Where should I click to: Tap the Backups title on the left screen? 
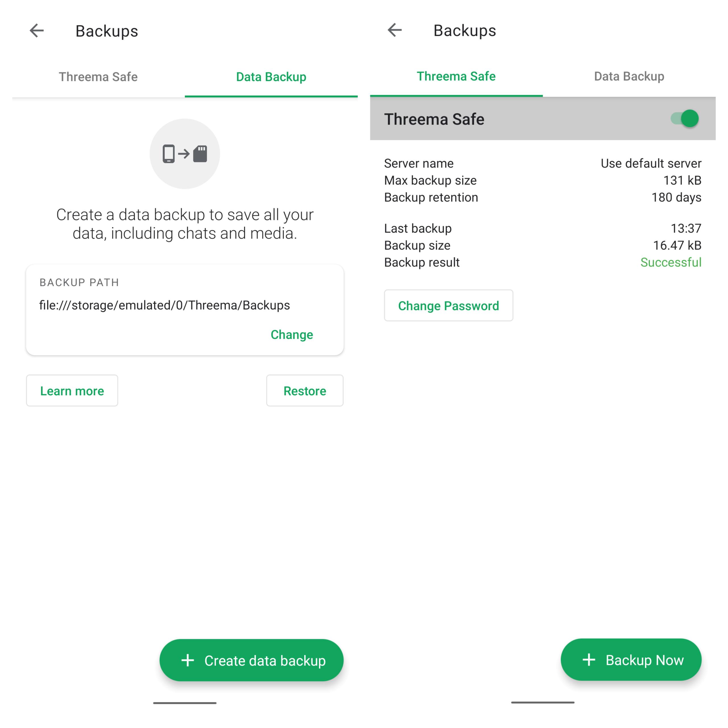tap(107, 30)
